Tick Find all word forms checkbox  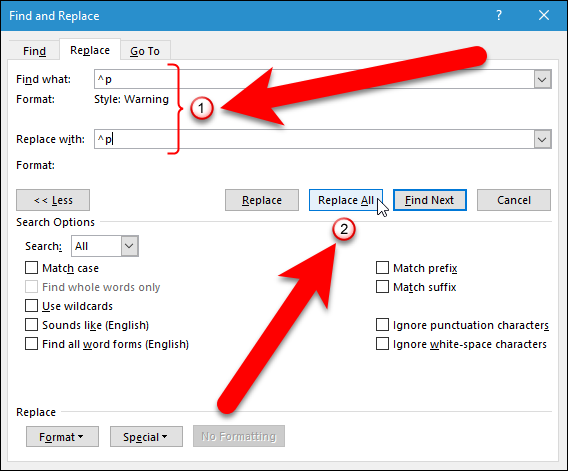(x=32, y=344)
